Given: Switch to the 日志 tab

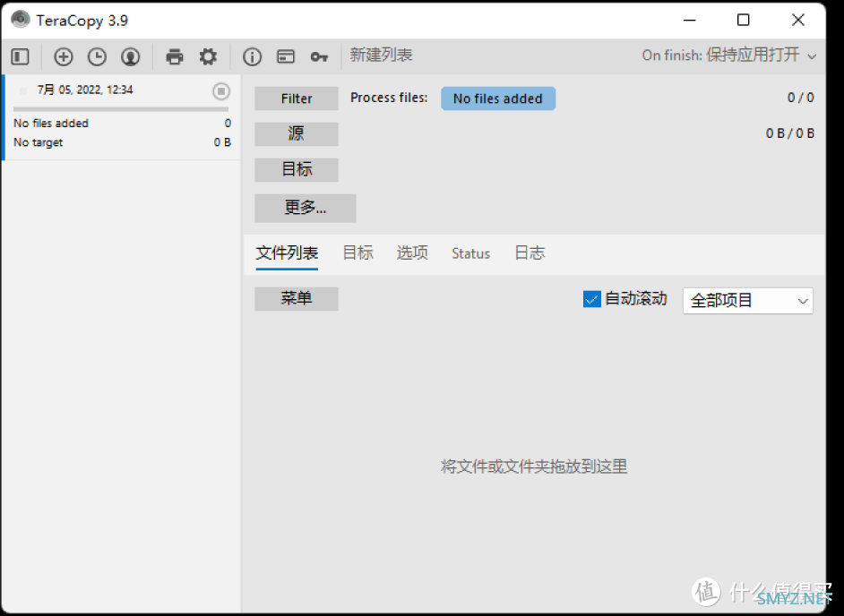Looking at the screenshot, I should [x=530, y=252].
